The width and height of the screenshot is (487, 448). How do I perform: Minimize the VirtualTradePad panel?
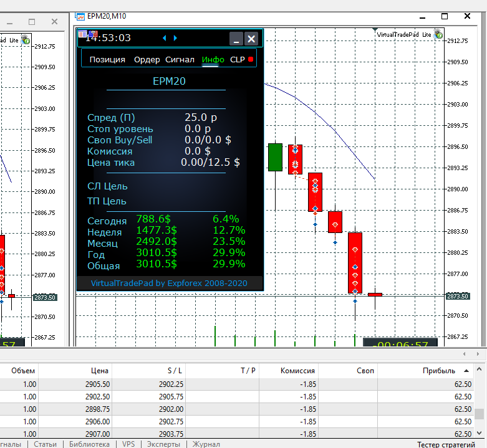pyautogui.click(x=236, y=39)
